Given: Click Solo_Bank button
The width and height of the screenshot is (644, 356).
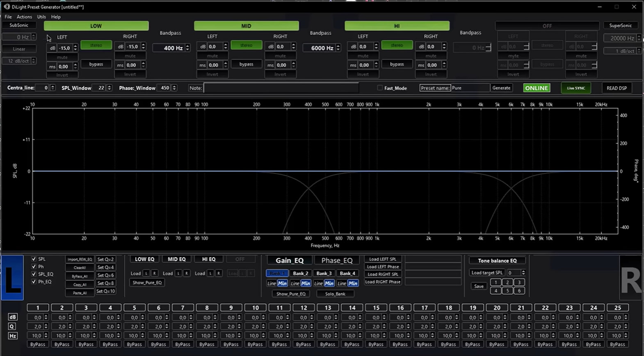Looking at the screenshot, I should coord(335,294).
